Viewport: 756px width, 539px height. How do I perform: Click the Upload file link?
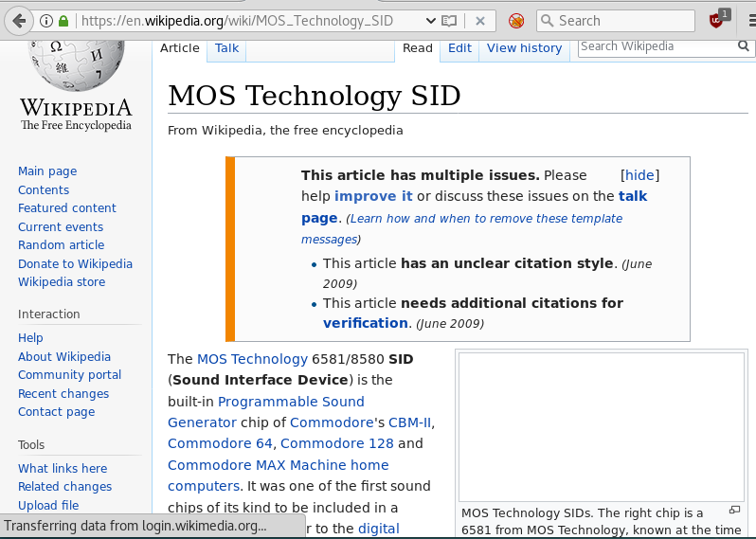pyautogui.click(x=48, y=505)
